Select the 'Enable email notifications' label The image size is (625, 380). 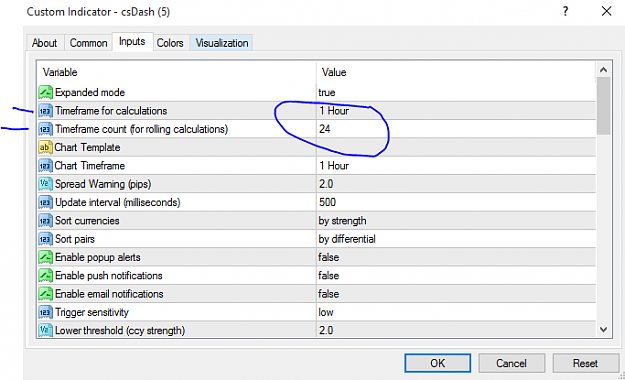109,294
